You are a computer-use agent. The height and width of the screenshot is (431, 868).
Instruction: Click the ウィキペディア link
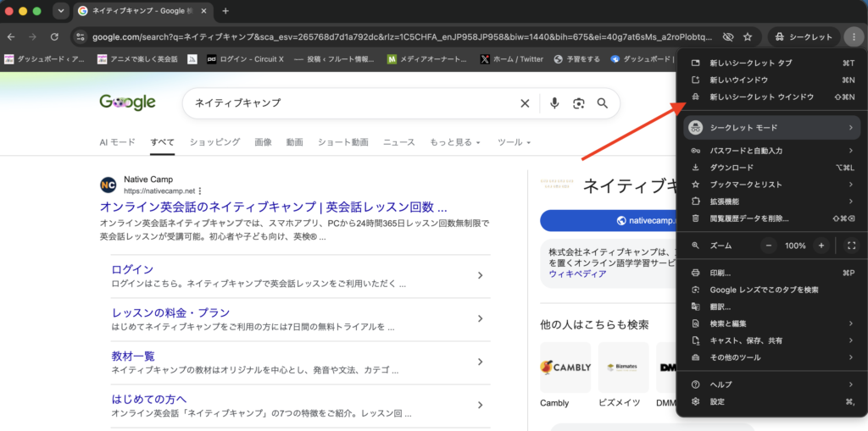coord(577,274)
